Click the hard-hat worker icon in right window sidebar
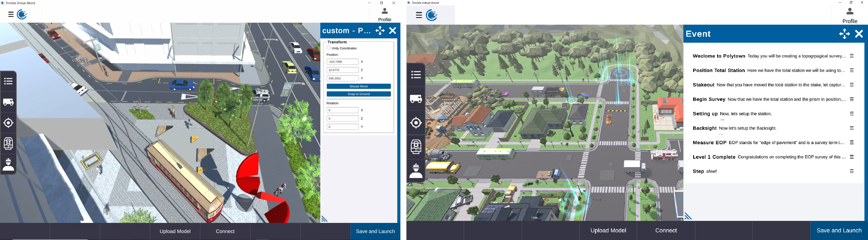This screenshot has width=868, height=240. pos(416,171)
